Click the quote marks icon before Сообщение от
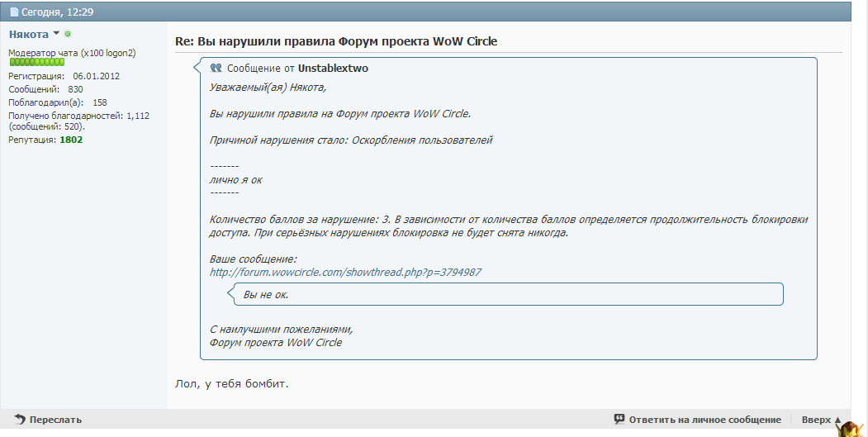868x437 pixels. 216,68
